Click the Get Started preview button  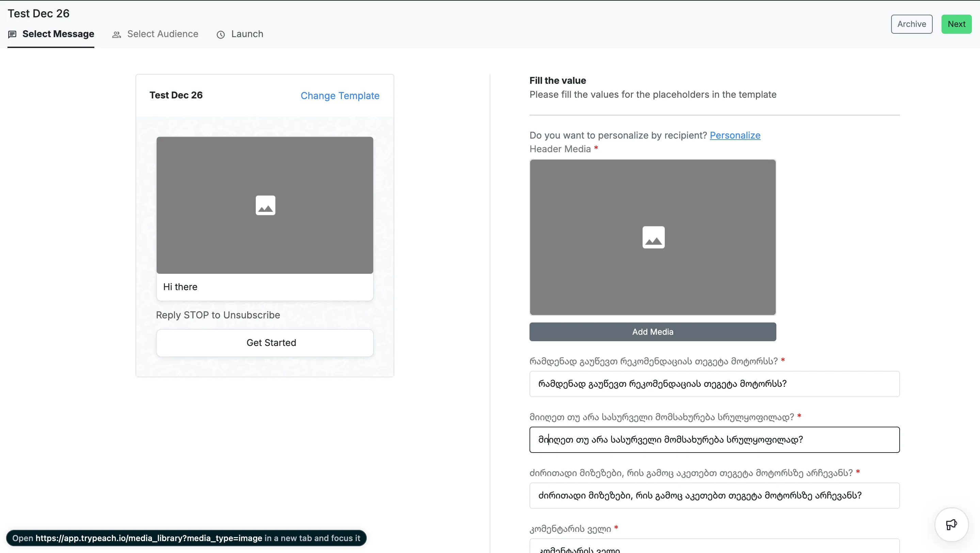(x=265, y=343)
